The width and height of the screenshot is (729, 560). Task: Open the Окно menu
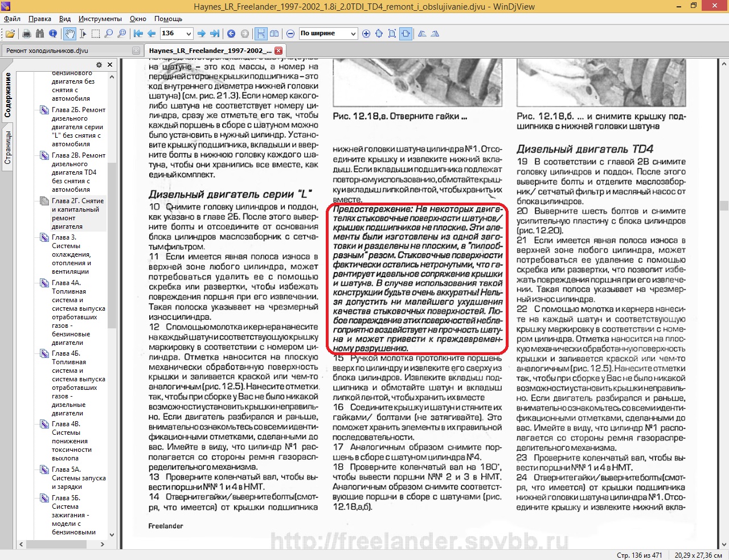coord(138,19)
